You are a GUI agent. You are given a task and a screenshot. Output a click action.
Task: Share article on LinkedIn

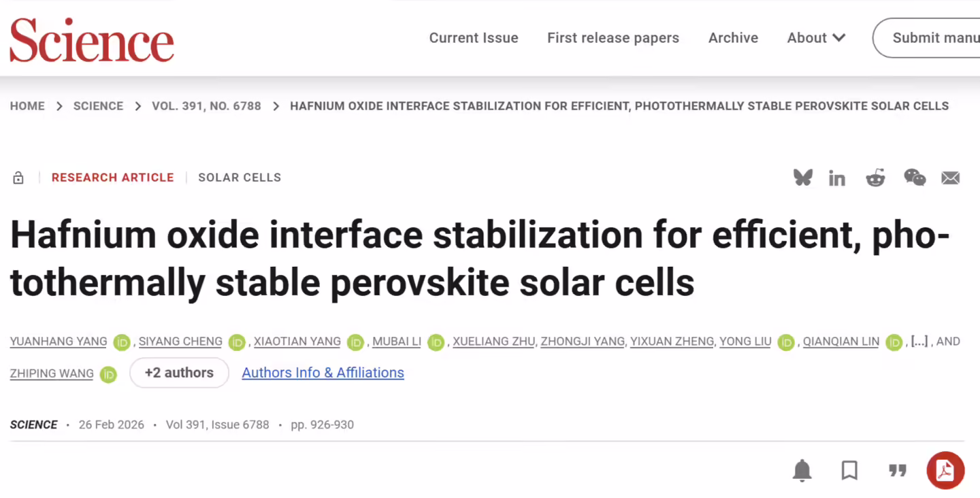(837, 178)
